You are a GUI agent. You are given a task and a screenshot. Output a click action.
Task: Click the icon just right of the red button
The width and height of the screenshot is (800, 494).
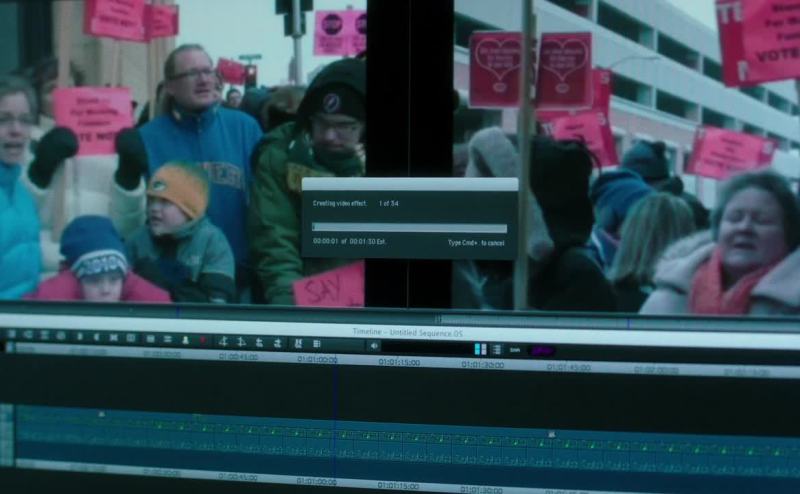click(223, 341)
